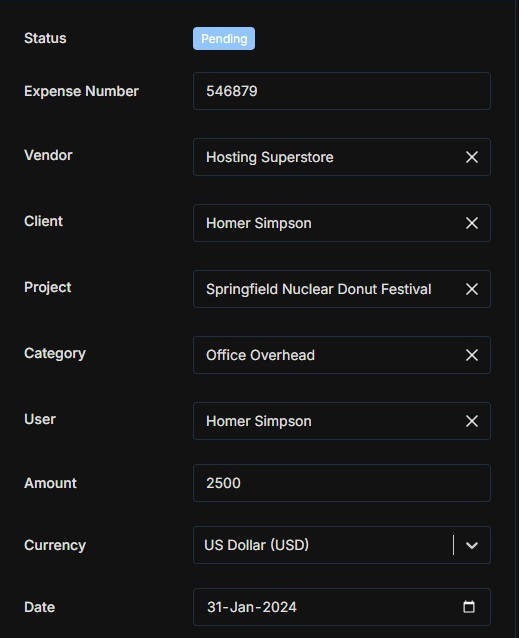Open the User field showing Homer Simpson
519x638 pixels.
tap(342, 421)
